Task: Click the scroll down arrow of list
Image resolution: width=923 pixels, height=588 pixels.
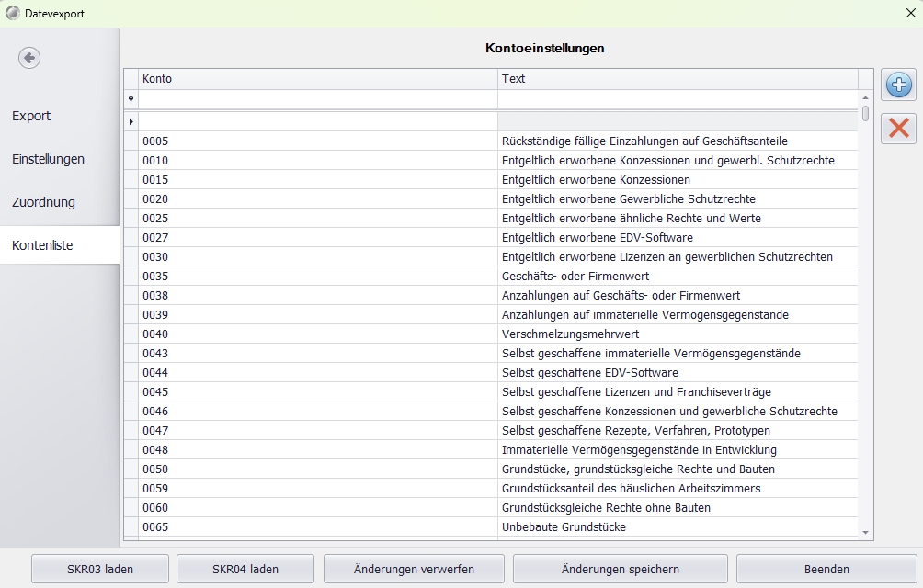Action: point(865,532)
